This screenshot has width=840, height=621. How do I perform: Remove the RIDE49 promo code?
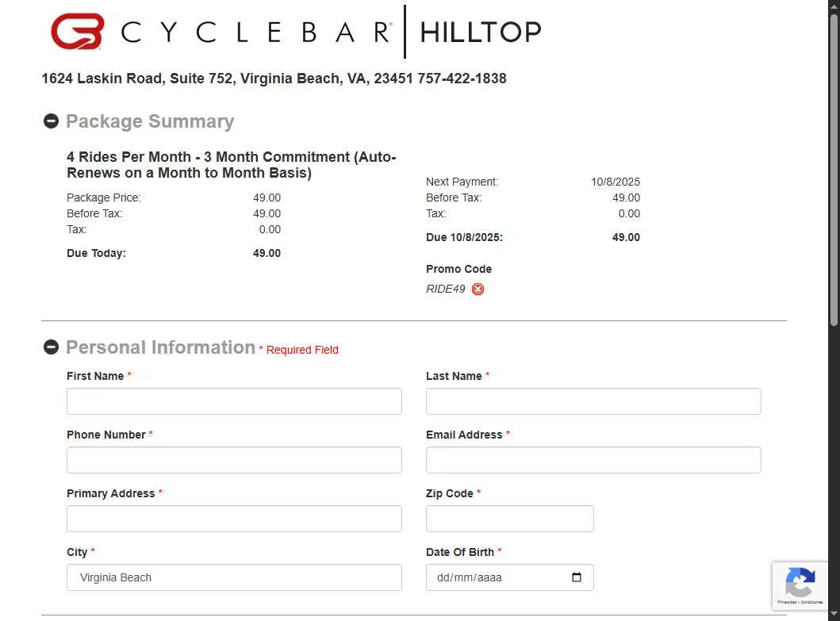[x=478, y=289]
